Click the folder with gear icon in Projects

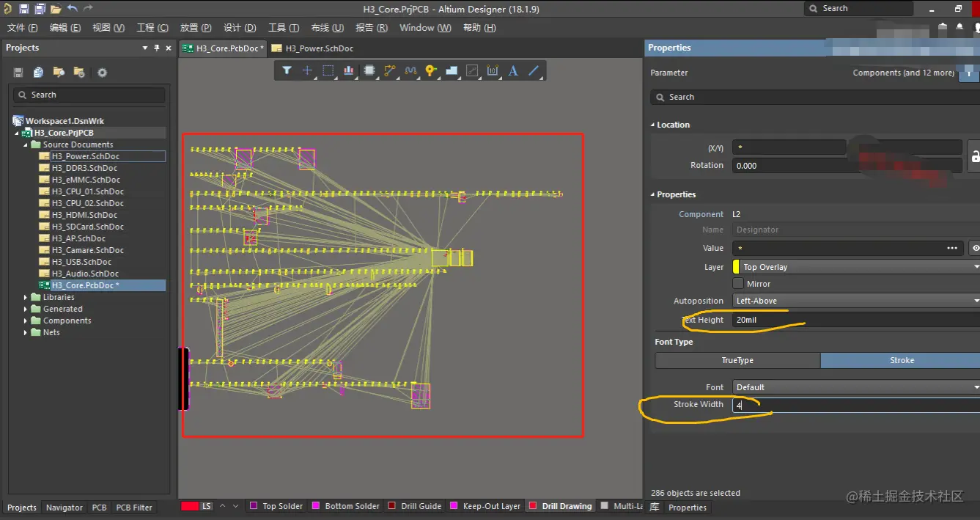(x=79, y=73)
